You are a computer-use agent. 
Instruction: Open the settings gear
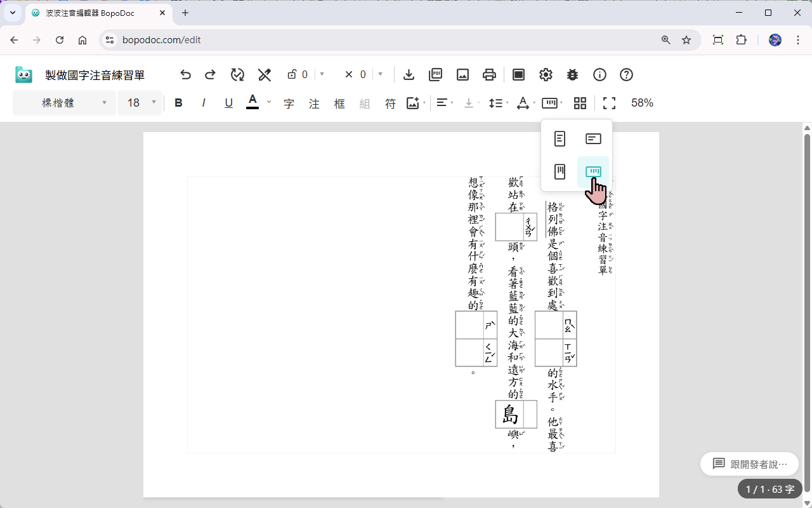coord(546,74)
